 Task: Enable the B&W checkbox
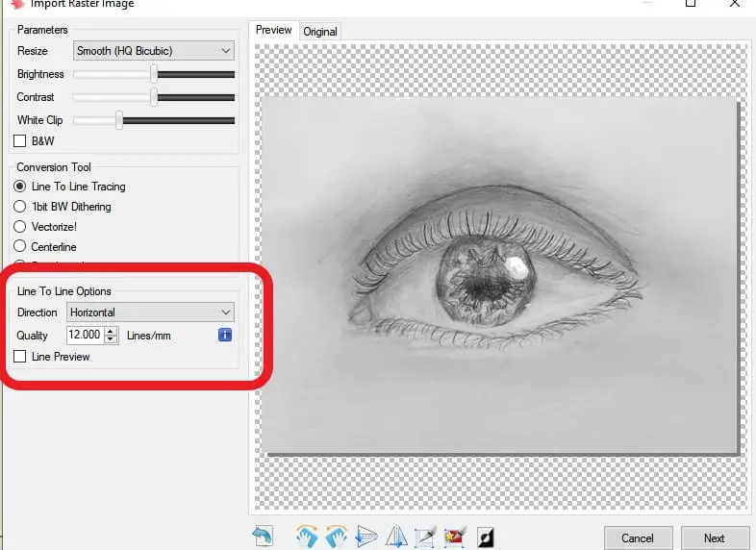[x=20, y=141]
